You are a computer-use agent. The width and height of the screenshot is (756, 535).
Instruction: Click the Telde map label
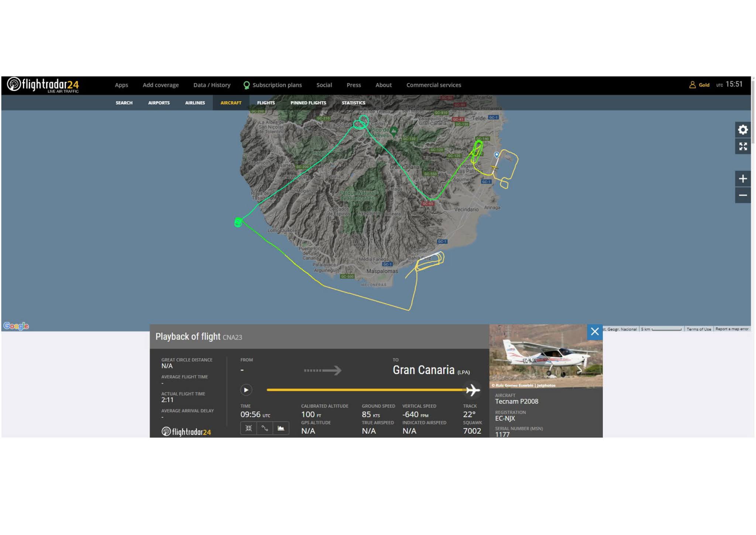click(479, 118)
